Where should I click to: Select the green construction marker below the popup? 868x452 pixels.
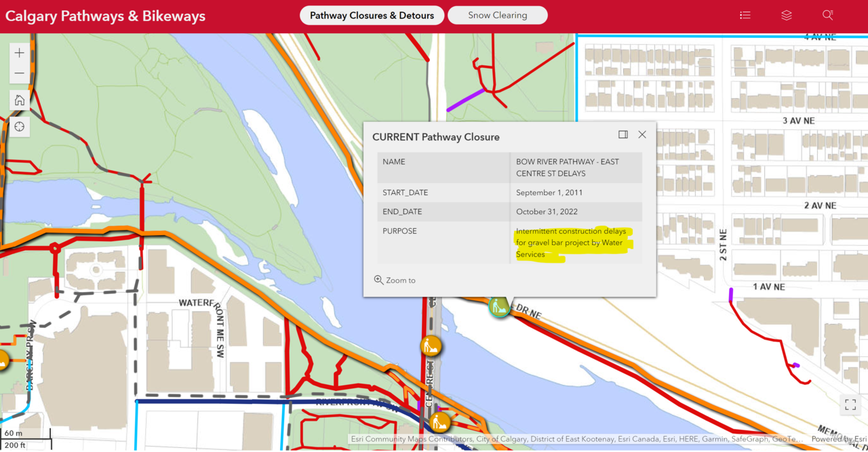pyautogui.click(x=499, y=307)
